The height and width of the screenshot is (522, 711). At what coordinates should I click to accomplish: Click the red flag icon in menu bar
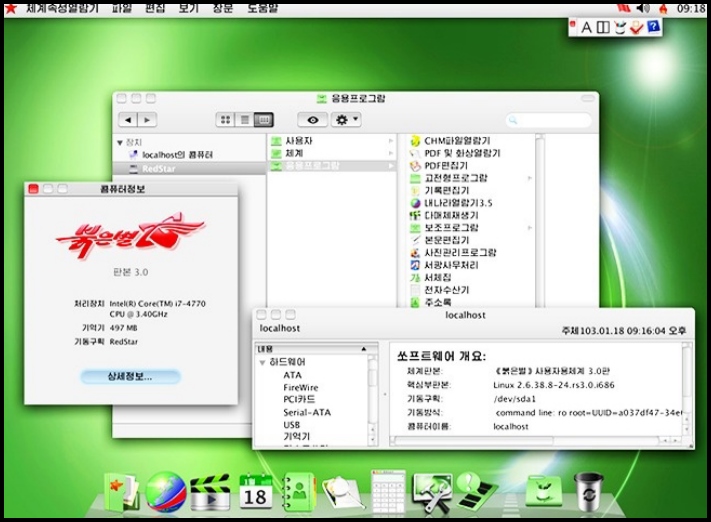[x=624, y=8]
